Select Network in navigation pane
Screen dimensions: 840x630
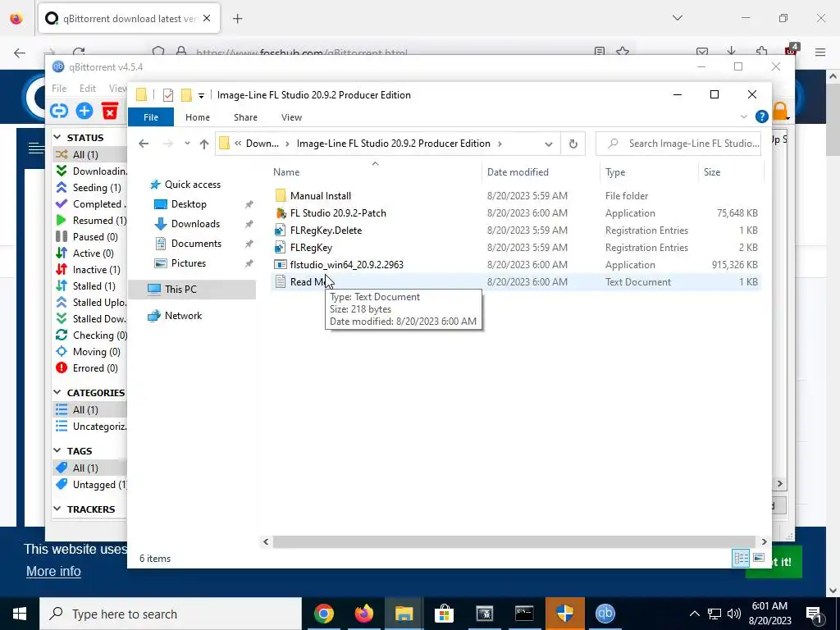pos(183,316)
